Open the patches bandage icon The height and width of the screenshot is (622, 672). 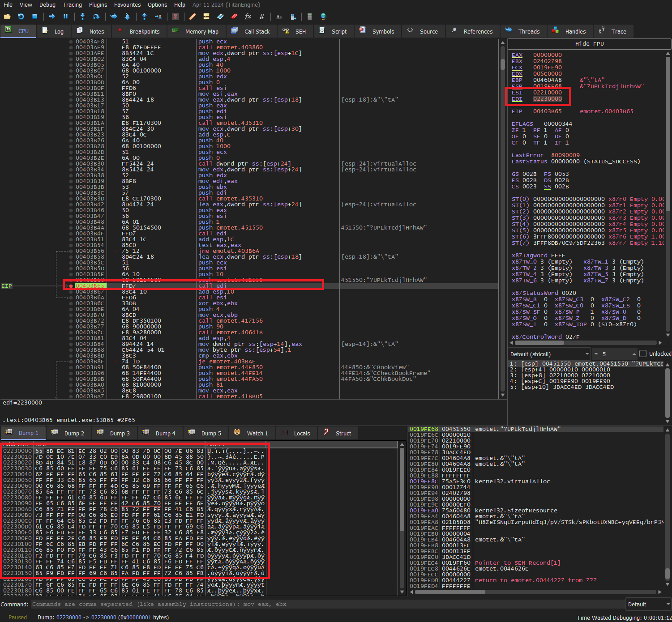pyautogui.click(x=193, y=17)
